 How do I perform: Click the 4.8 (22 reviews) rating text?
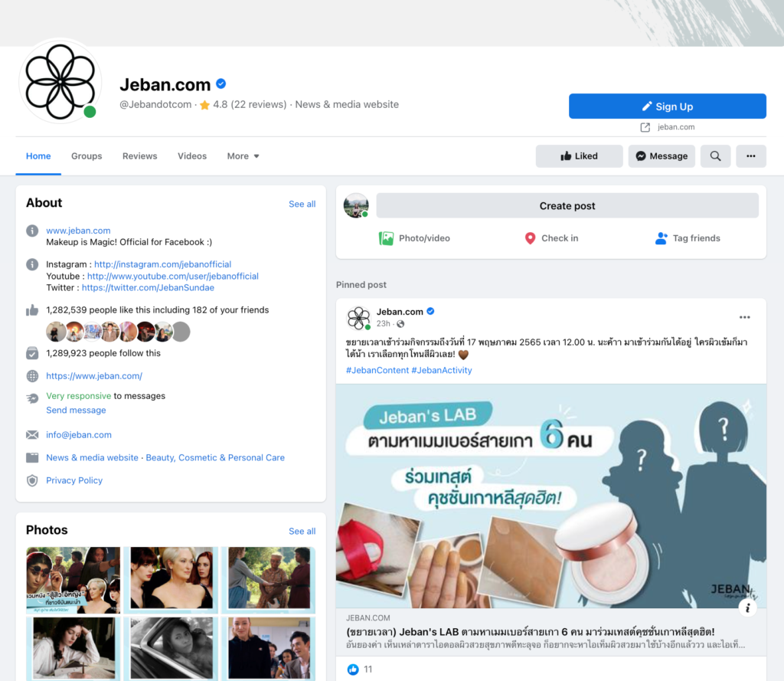250,105
